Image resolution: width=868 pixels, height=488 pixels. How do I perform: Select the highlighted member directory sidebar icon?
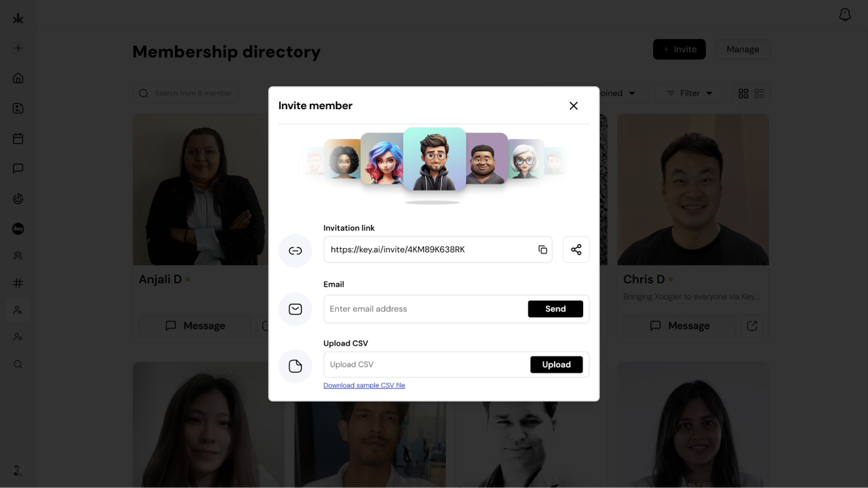tap(18, 310)
